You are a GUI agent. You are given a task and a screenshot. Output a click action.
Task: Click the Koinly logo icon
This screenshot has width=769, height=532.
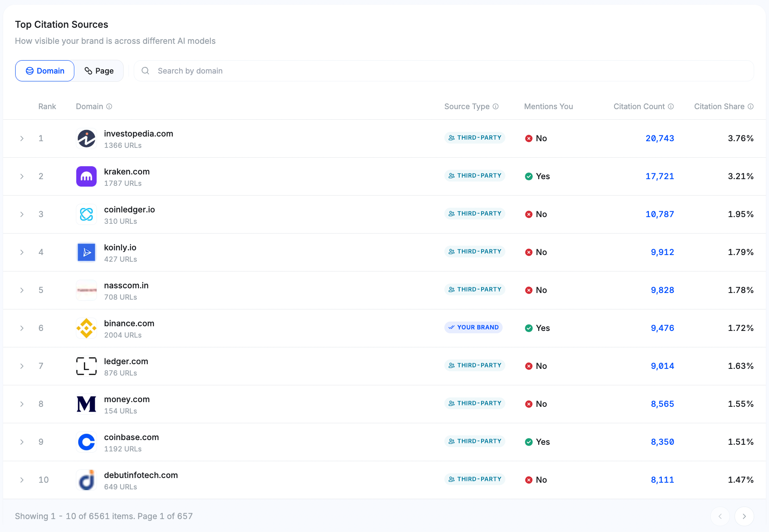coord(86,252)
